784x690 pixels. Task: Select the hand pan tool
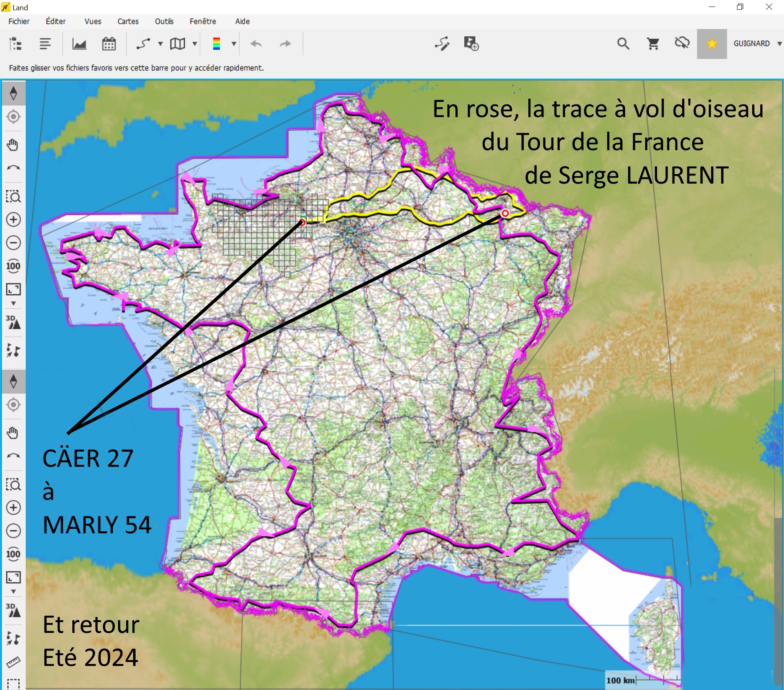click(13, 145)
